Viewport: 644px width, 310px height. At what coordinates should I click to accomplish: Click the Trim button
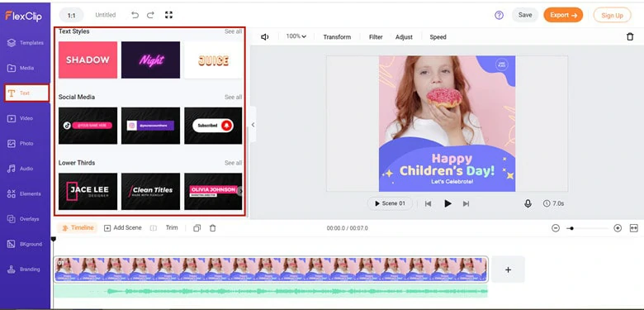tap(172, 228)
